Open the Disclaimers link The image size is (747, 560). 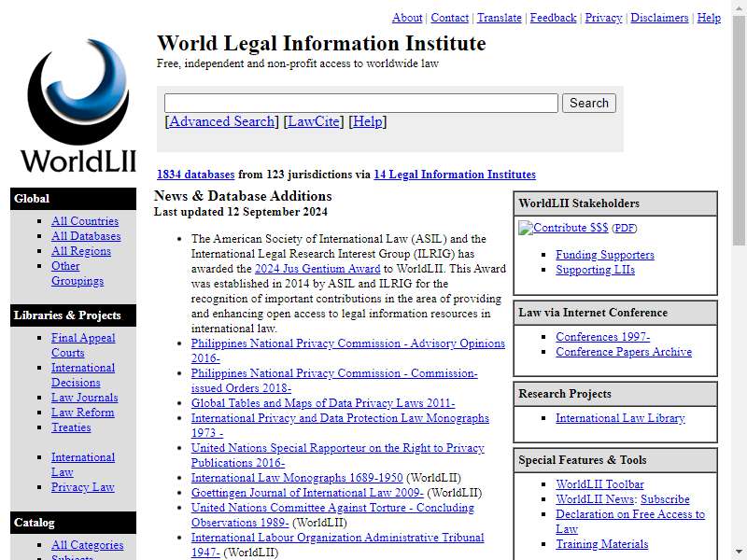click(659, 18)
